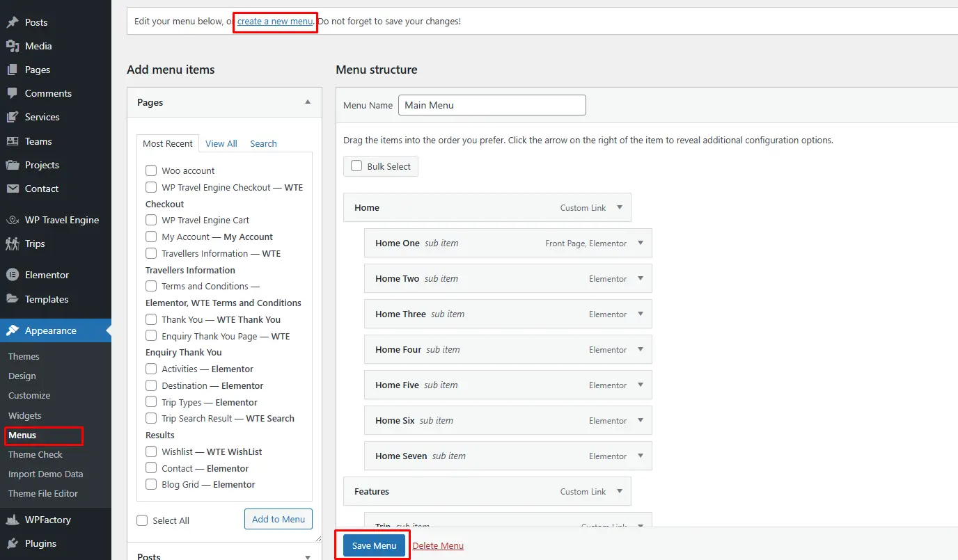Expand the Home Three sub item arrow
This screenshot has width=958, height=560.
click(x=641, y=314)
